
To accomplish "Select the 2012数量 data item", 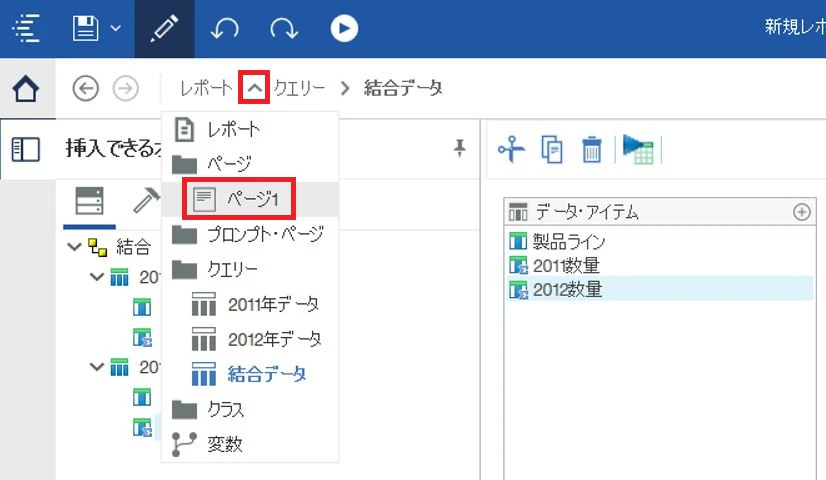I will (659, 289).
